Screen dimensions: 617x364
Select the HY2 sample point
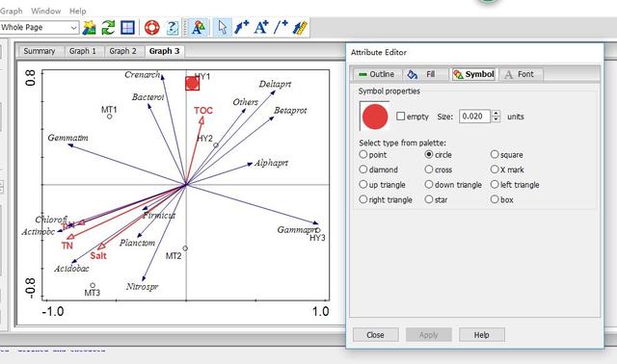[216, 145]
